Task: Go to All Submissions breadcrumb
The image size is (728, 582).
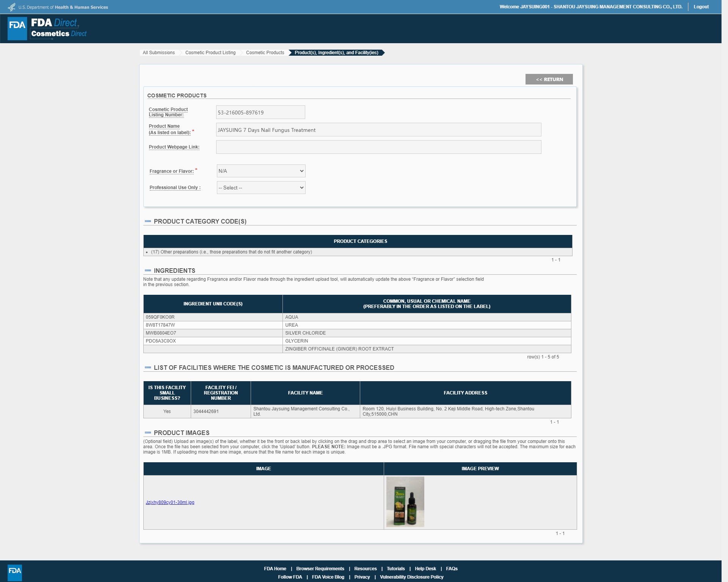Action: (x=158, y=53)
